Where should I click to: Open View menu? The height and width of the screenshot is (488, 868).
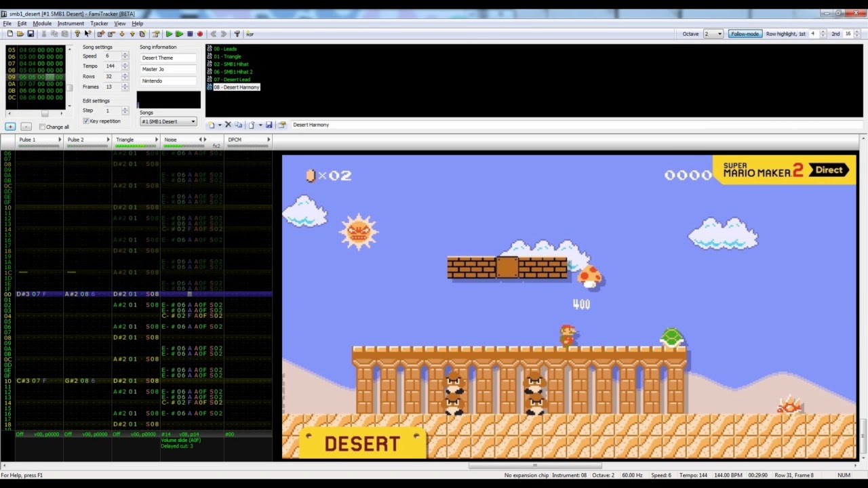120,24
